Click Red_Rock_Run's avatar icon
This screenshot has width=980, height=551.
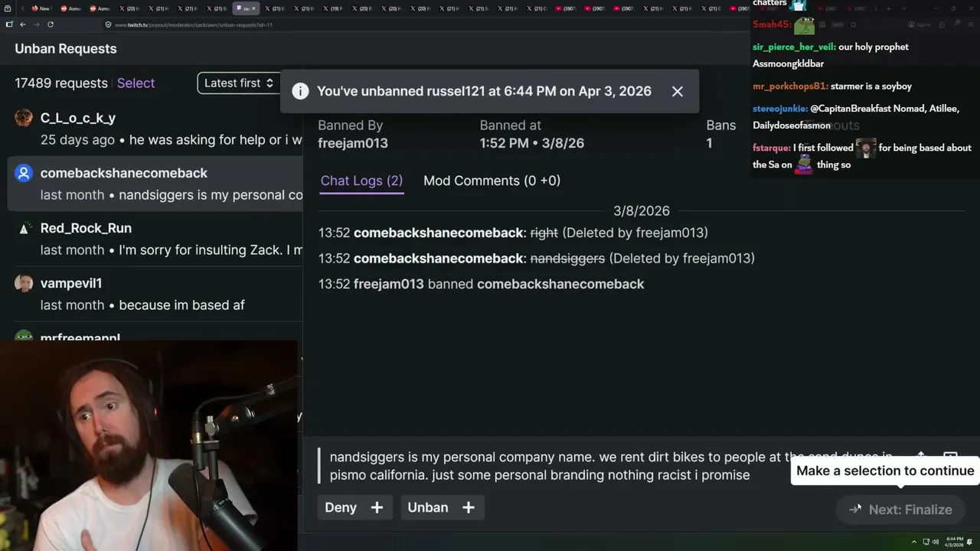(x=24, y=228)
